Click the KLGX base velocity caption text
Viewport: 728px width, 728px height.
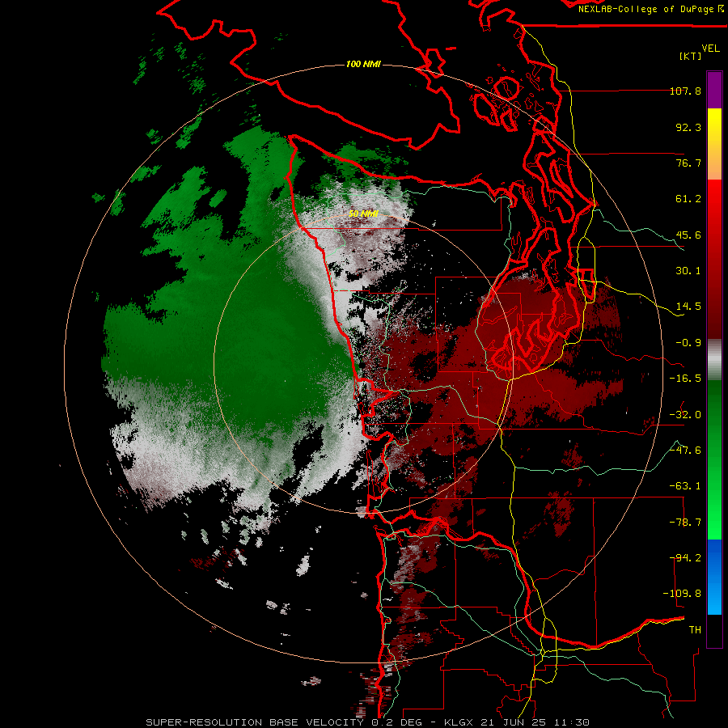click(368, 722)
